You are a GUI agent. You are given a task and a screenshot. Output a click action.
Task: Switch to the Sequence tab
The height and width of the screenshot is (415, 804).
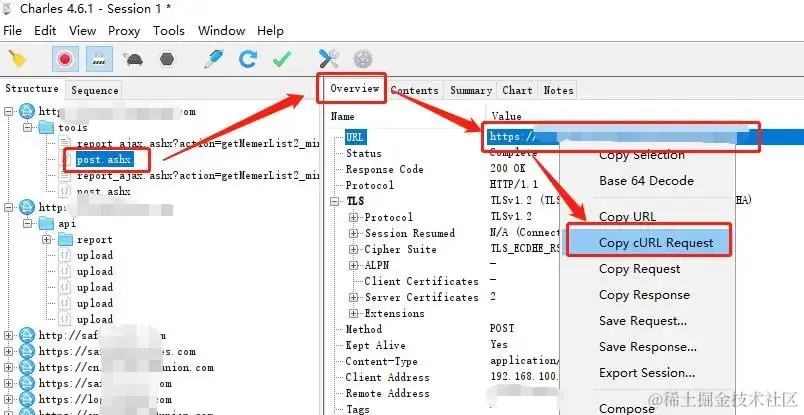pos(94,90)
